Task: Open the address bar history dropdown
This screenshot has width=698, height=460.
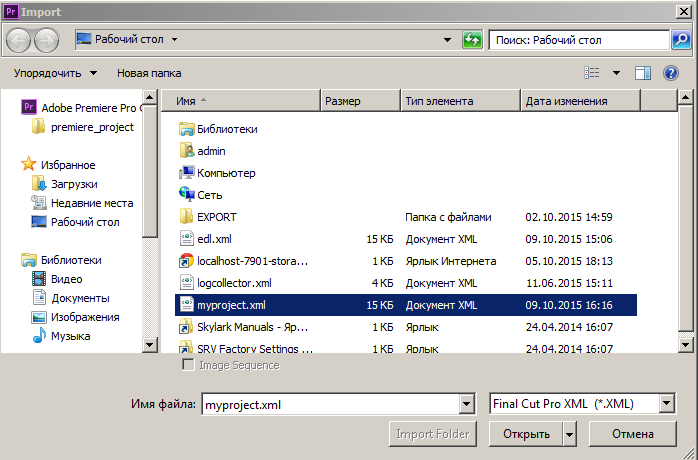Action: click(447, 40)
